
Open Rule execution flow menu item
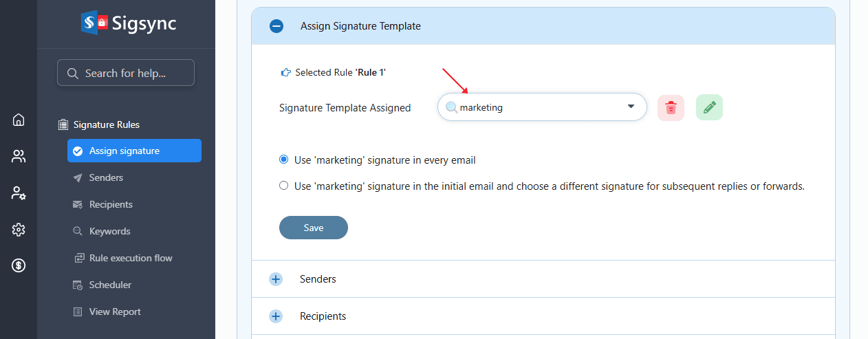[130, 258]
